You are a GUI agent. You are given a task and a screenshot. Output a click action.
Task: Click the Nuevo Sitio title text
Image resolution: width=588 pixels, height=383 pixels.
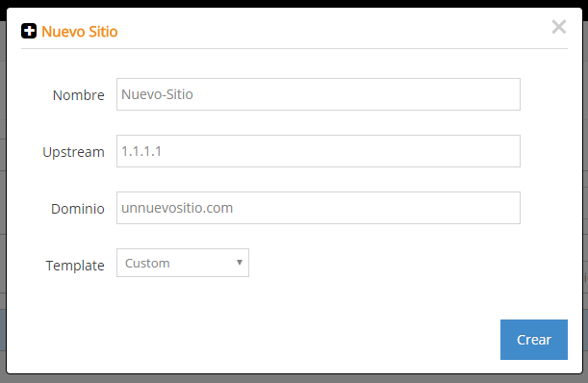pos(80,32)
